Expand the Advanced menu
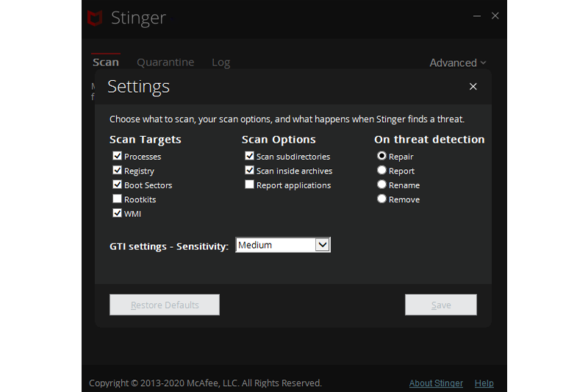The image size is (588, 392). tap(457, 63)
